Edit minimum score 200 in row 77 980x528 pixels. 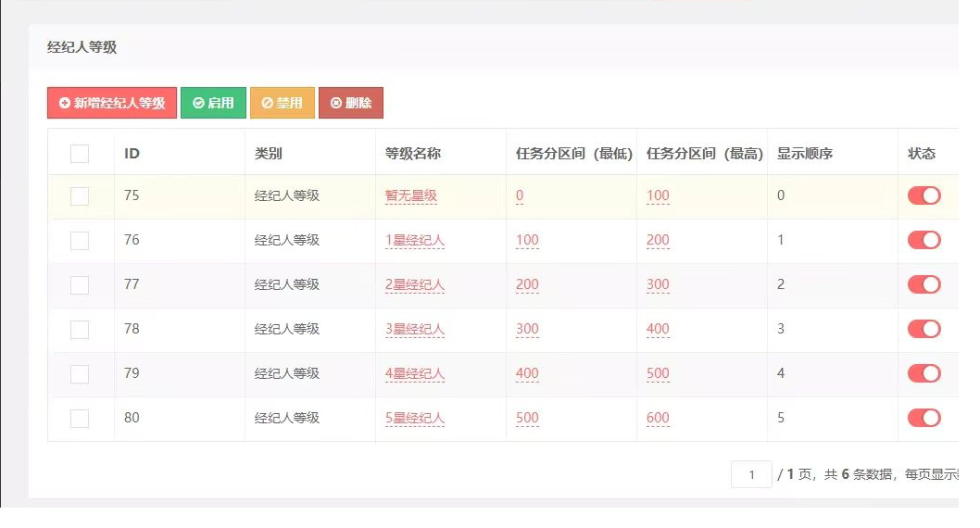(527, 284)
